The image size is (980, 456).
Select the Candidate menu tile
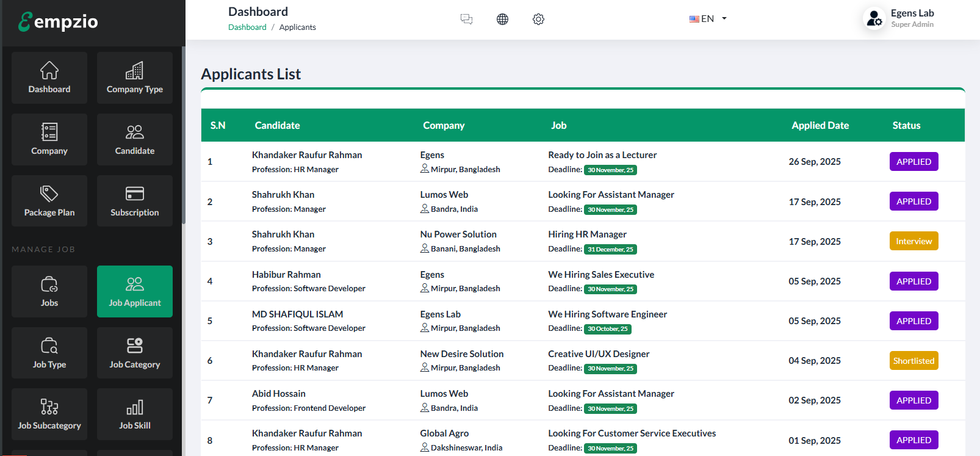(x=134, y=140)
